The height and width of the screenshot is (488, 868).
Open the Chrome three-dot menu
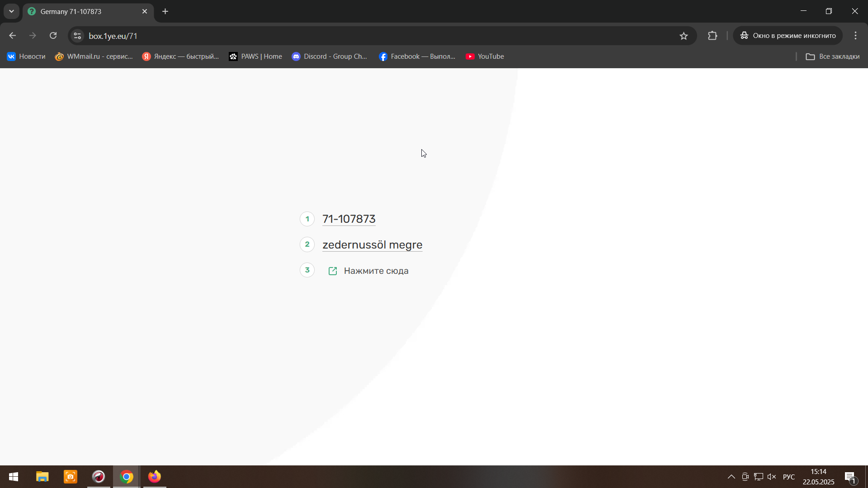click(x=855, y=36)
